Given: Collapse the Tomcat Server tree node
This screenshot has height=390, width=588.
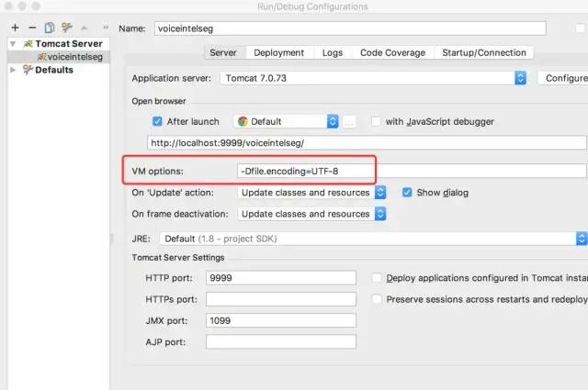Looking at the screenshot, I should pyautogui.click(x=13, y=44).
